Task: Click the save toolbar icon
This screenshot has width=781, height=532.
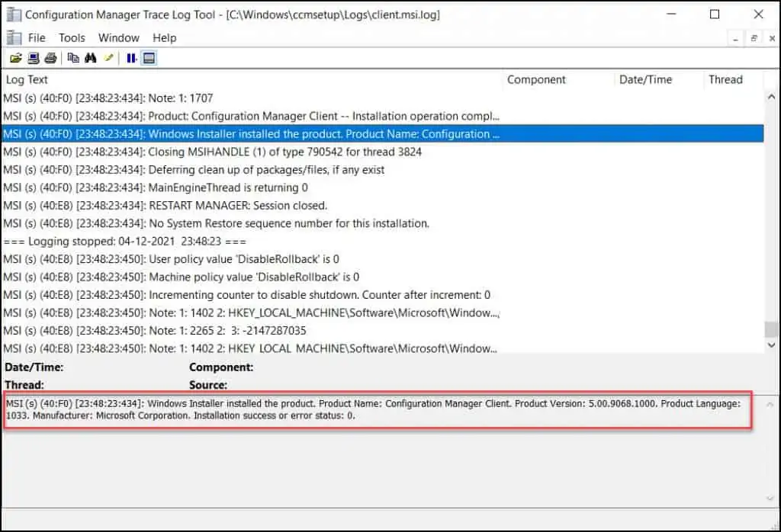Action: click(x=34, y=58)
